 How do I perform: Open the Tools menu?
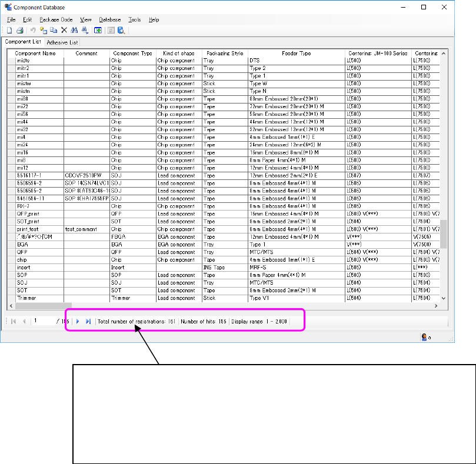134,19
